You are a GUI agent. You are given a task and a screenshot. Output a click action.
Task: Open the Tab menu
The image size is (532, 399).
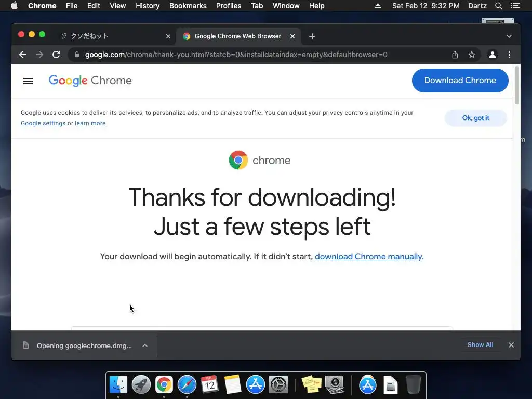(257, 6)
